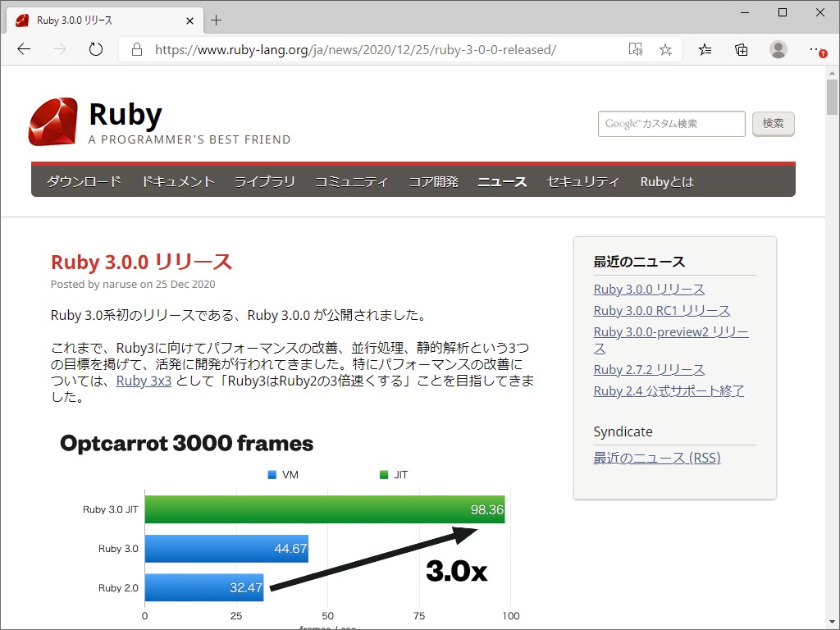Go back using the back arrow
This screenshot has width=840, height=630.
(x=23, y=49)
